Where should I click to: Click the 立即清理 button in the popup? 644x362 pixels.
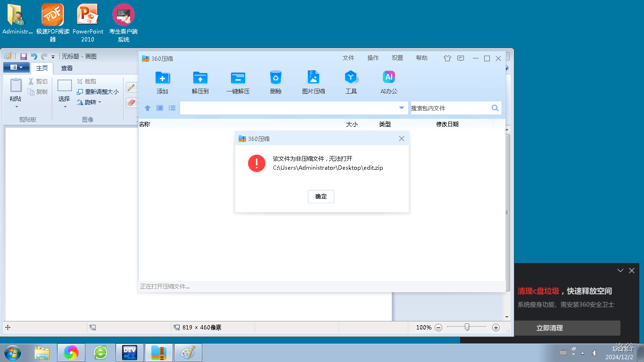pos(550,328)
